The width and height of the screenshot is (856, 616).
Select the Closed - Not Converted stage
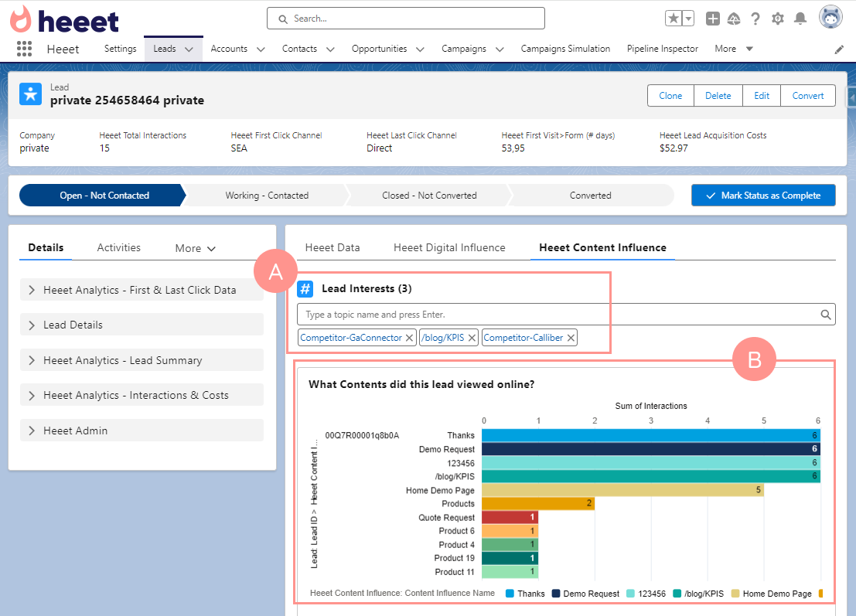pos(429,196)
